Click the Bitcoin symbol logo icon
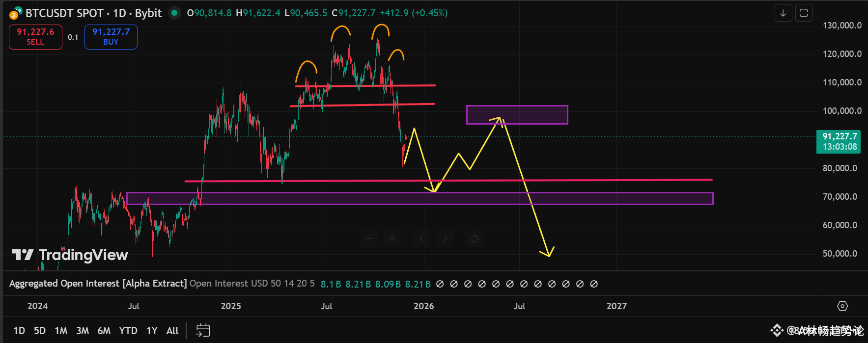 pyautogui.click(x=15, y=14)
